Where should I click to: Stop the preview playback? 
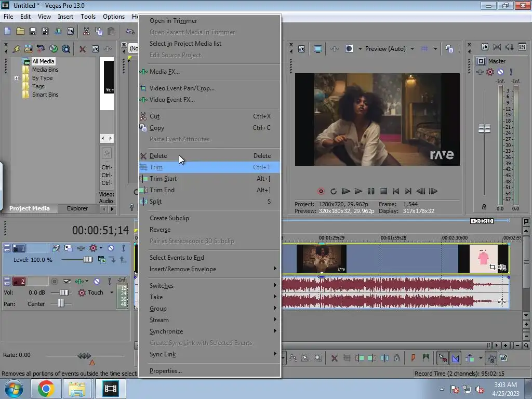(x=383, y=191)
